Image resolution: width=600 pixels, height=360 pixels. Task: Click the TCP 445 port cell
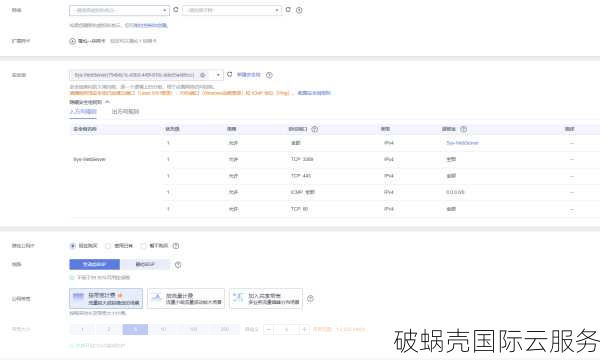coord(301,176)
